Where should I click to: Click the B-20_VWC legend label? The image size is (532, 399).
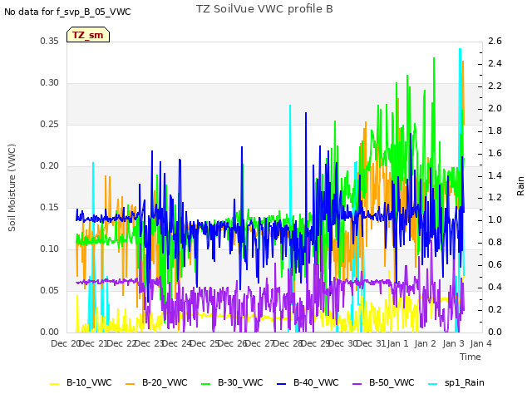(x=165, y=382)
